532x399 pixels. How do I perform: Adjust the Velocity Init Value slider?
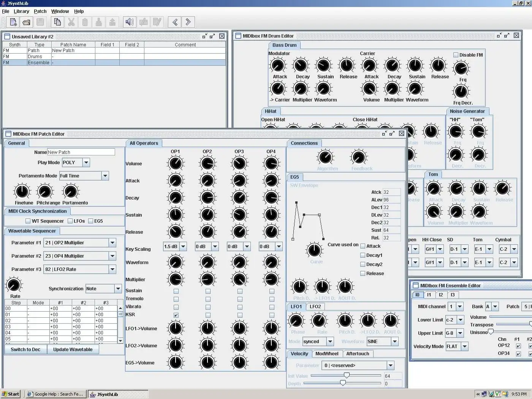coord(347,375)
